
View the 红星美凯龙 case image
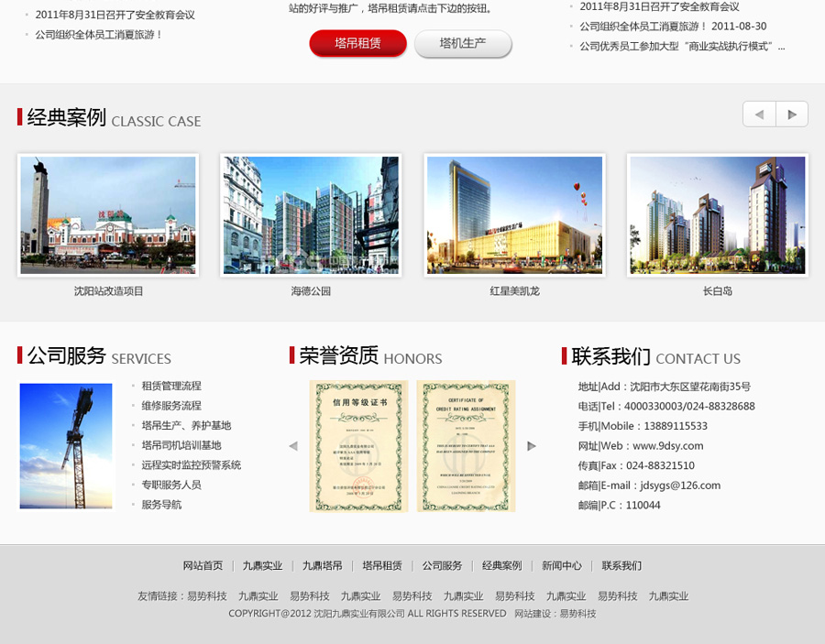[514, 215]
